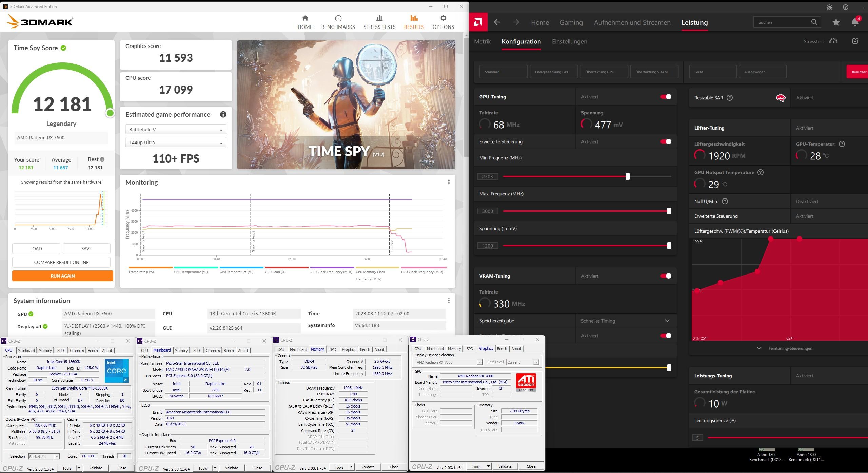Screen dimensions: 868x473
Task: Click the Resizable BAR brain icon
Action: coord(781,98)
